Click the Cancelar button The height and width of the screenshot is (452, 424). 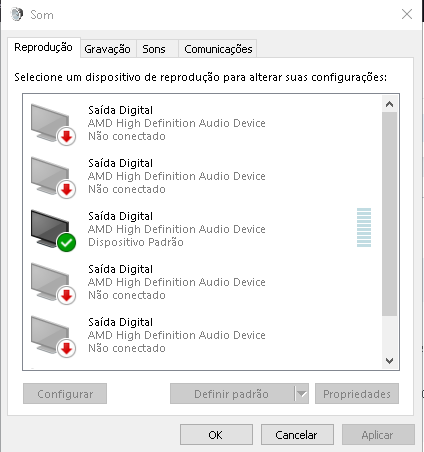(297, 435)
